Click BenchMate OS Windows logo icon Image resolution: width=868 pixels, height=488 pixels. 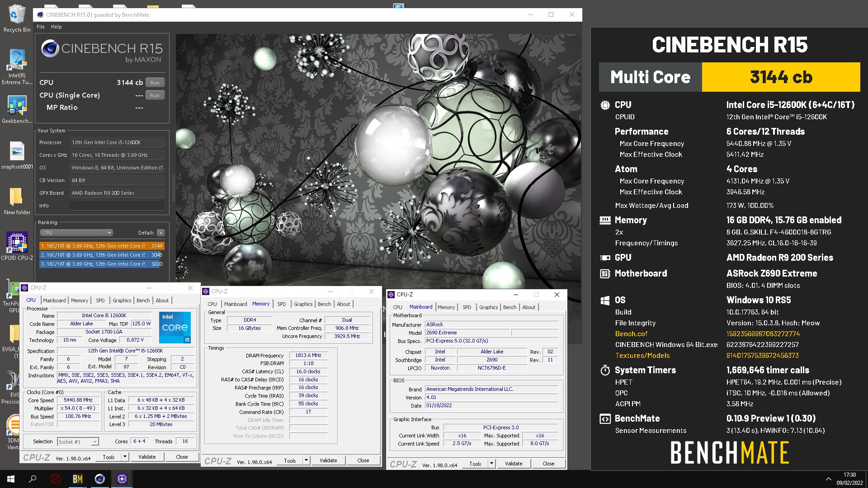[x=605, y=300]
